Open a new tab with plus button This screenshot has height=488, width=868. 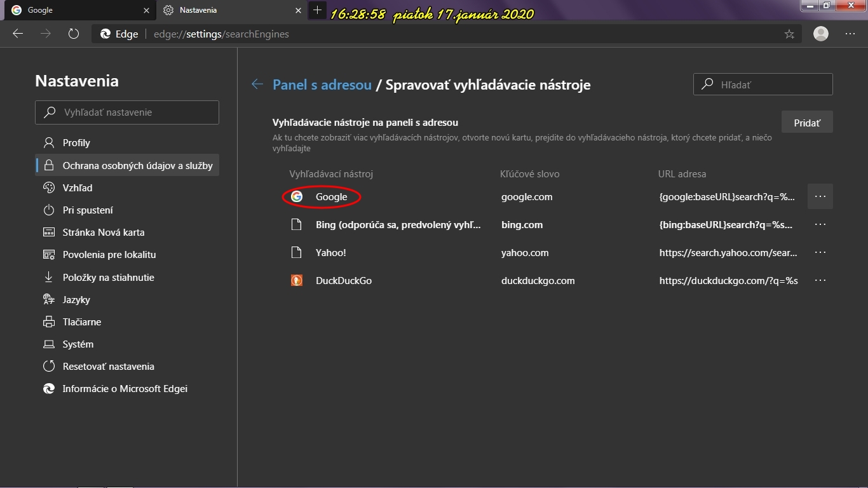coord(317,10)
